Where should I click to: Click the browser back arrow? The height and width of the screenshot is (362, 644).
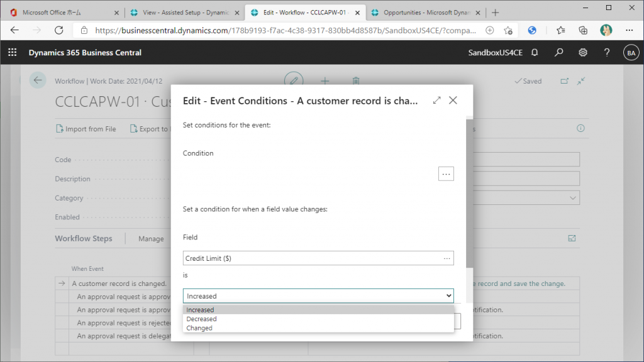point(15,30)
